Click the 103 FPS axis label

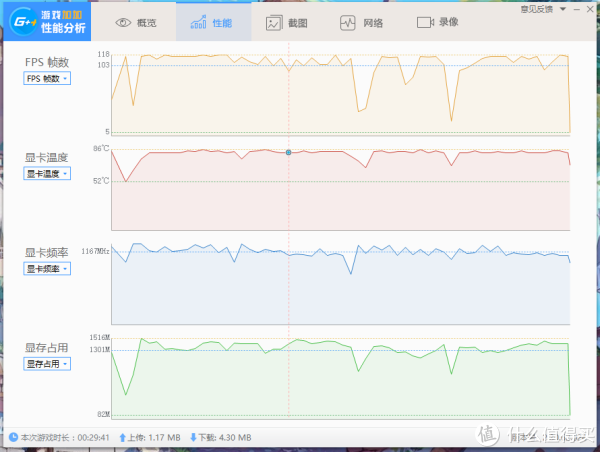pyautogui.click(x=103, y=65)
